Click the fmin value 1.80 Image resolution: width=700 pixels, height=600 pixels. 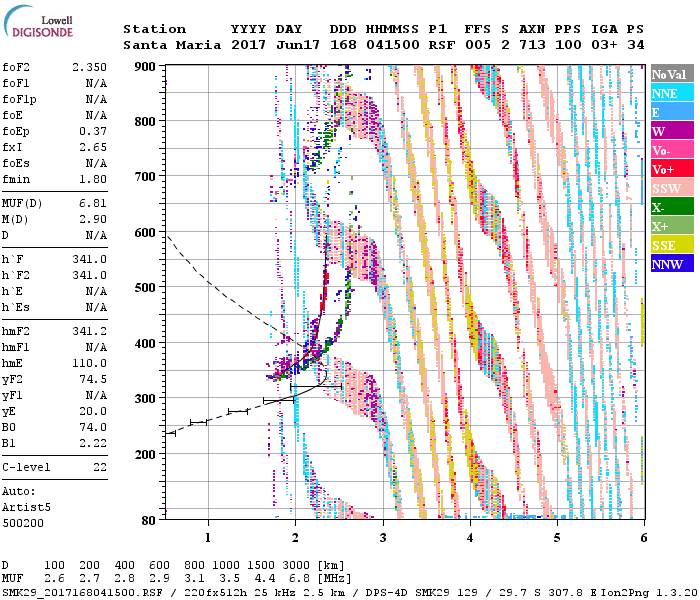pos(93,180)
